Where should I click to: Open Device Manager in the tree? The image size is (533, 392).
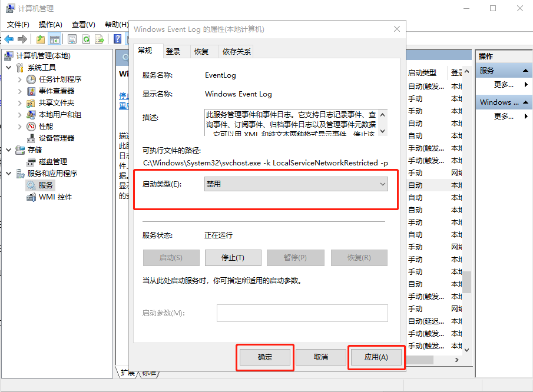(x=56, y=138)
